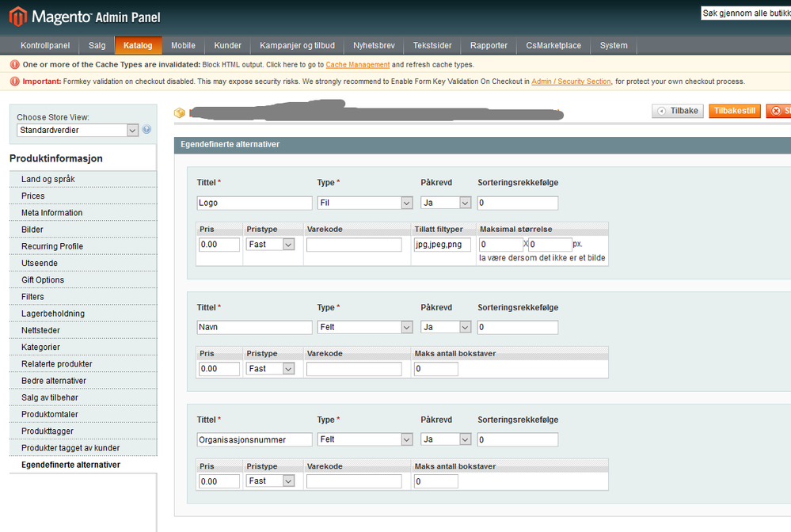Open the Salg menu
The height and width of the screenshot is (532, 791).
(97, 45)
